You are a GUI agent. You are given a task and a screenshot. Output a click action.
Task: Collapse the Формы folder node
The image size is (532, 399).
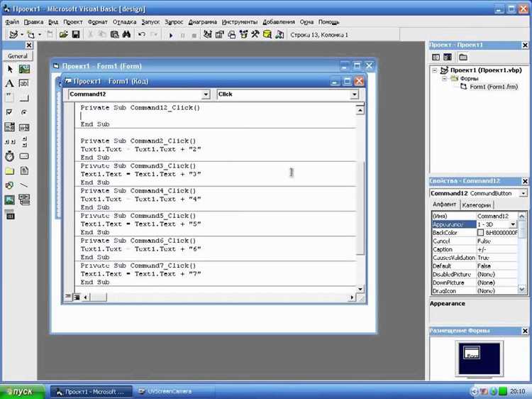point(444,79)
